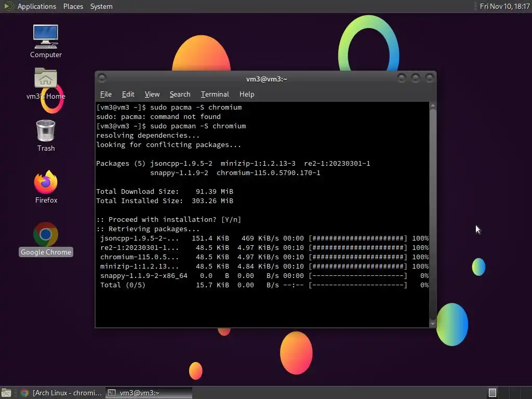This screenshot has height=399, width=532.
Task: Click the clock showing Fri Nov 10, 18:17
Action: click(504, 6)
